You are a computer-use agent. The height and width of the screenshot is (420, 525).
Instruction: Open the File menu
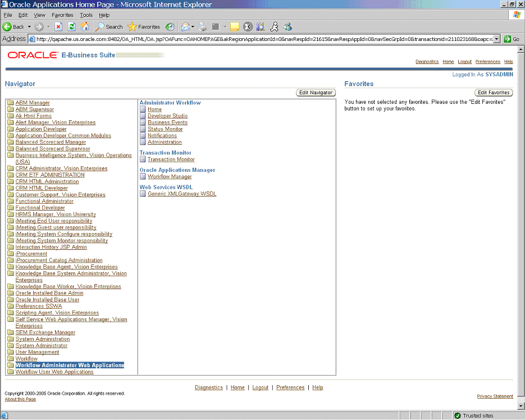pyautogui.click(x=8, y=15)
